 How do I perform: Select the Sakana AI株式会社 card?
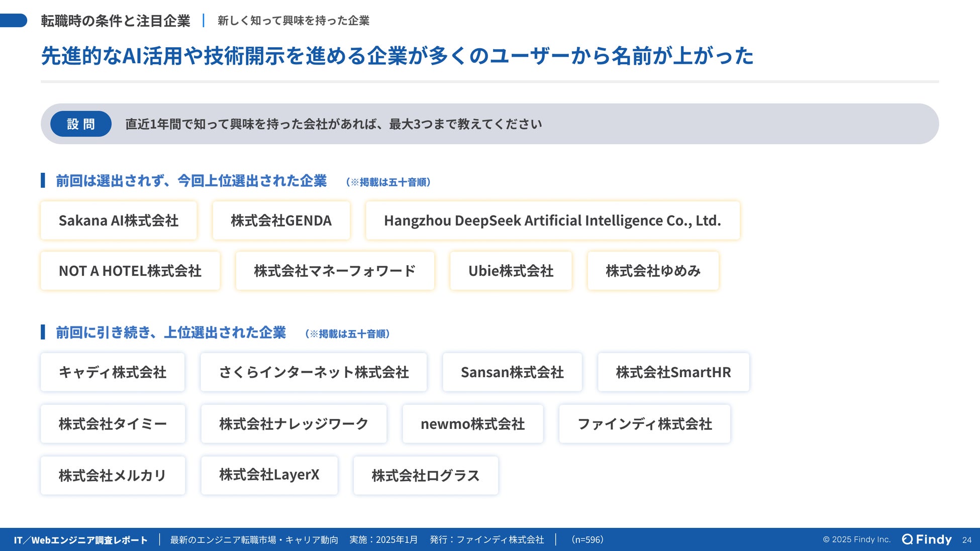pyautogui.click(x=119, y=221)
